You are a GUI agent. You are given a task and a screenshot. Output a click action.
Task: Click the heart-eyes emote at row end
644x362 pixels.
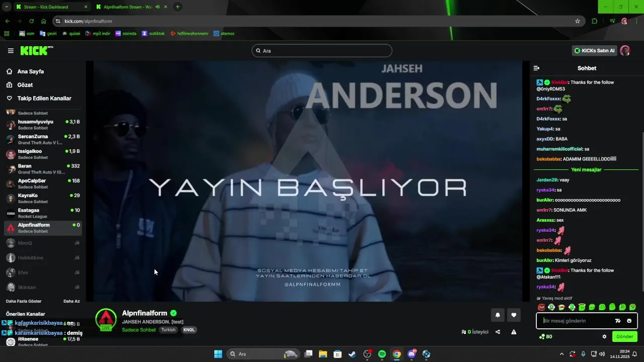point(632,307)
